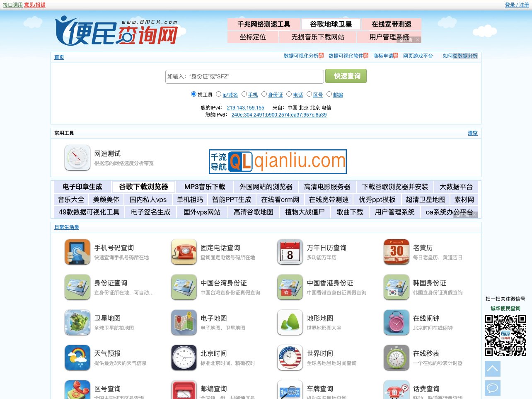Open the 世界时间 world time clock icon

click(x=290, y=358)
